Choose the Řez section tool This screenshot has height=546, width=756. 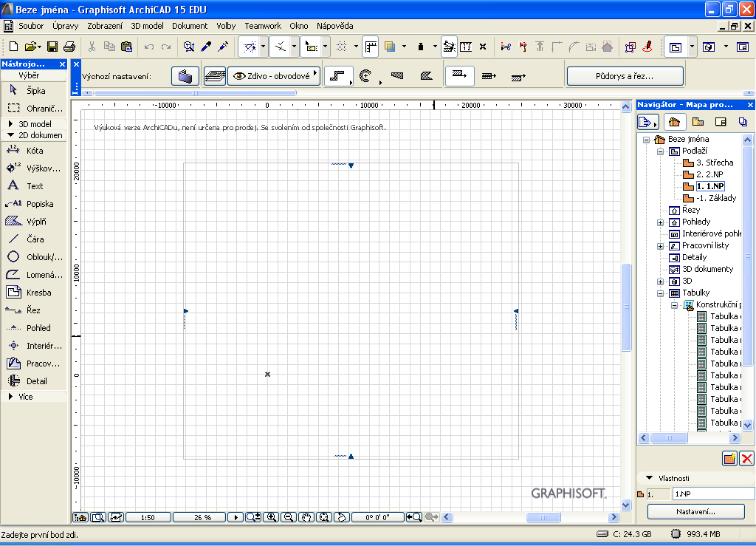click(34, 310)
